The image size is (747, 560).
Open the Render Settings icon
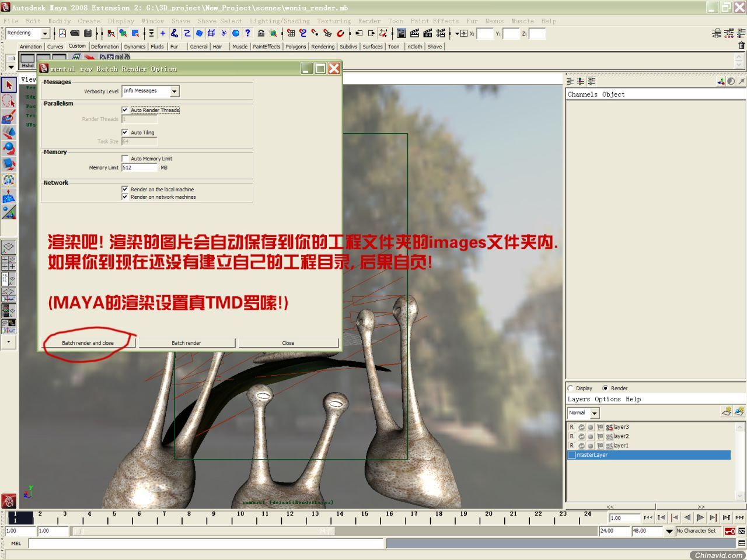click(441, 33)
